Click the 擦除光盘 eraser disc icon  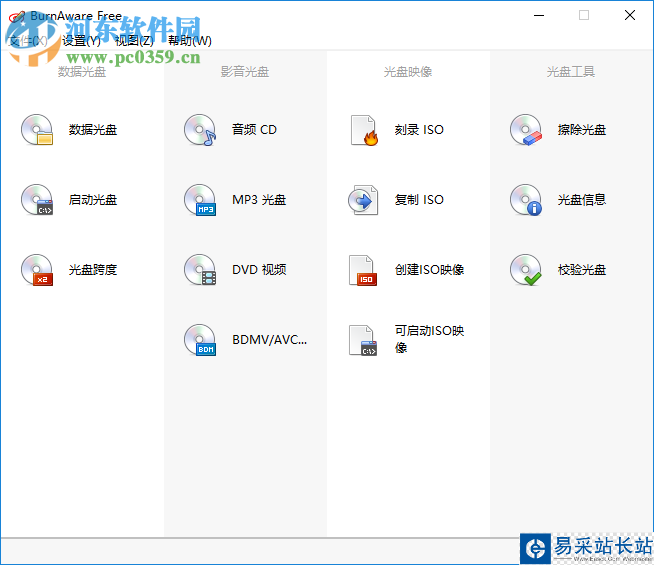point(526,130)
